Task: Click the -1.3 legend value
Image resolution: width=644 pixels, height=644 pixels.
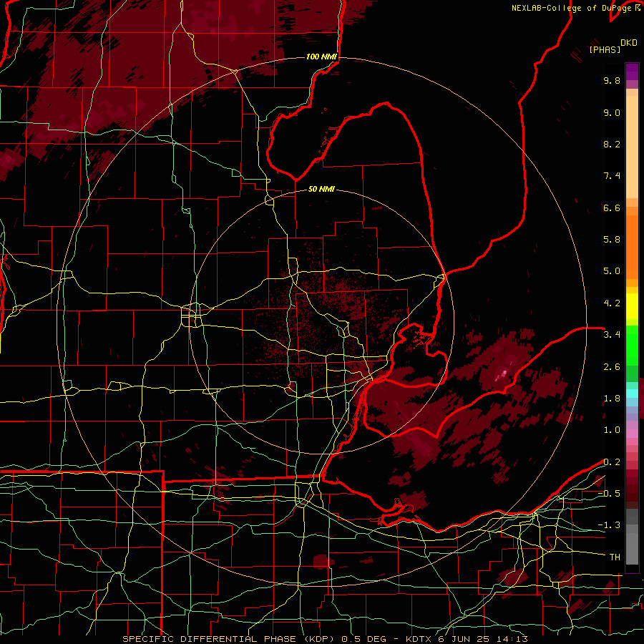Action: 609,525
